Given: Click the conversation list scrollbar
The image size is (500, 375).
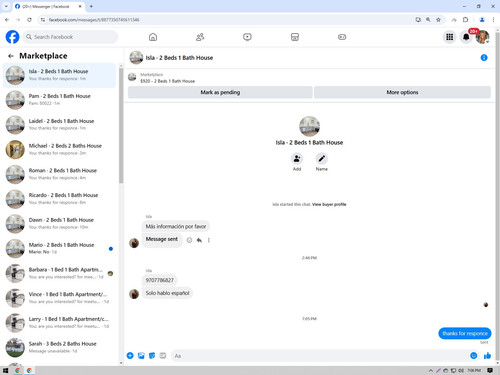Looking at the screenshot, I should pyautogui.click(x=121, y=127).
